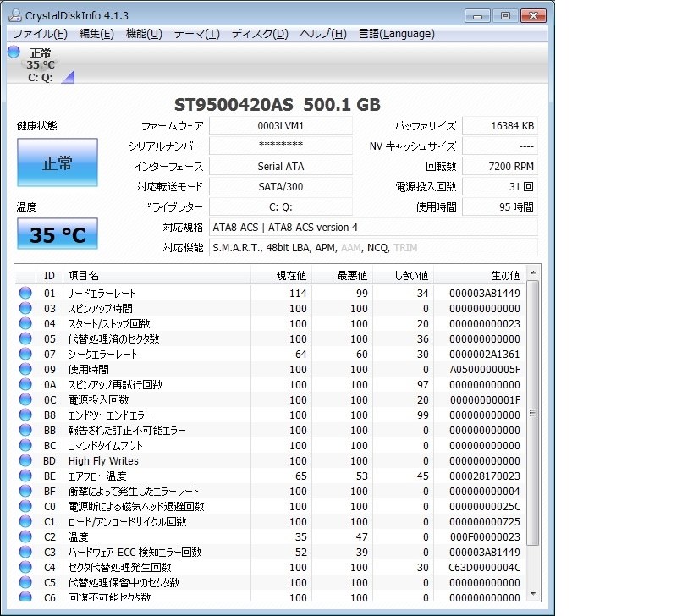Click status orb for BD High Fly Writes
Viewport: 693px width, 616px height.
(x=25, y=460)
